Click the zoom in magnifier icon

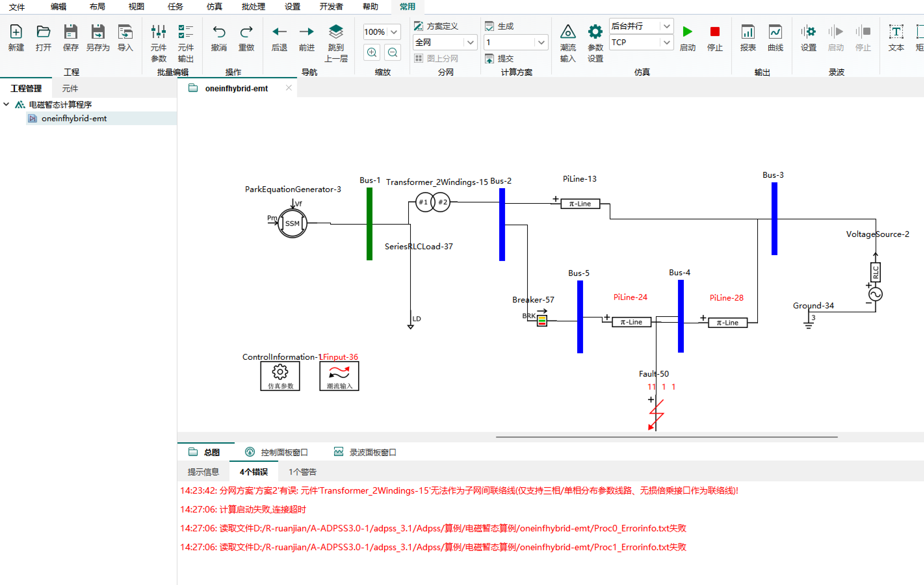tap(371, 52)
